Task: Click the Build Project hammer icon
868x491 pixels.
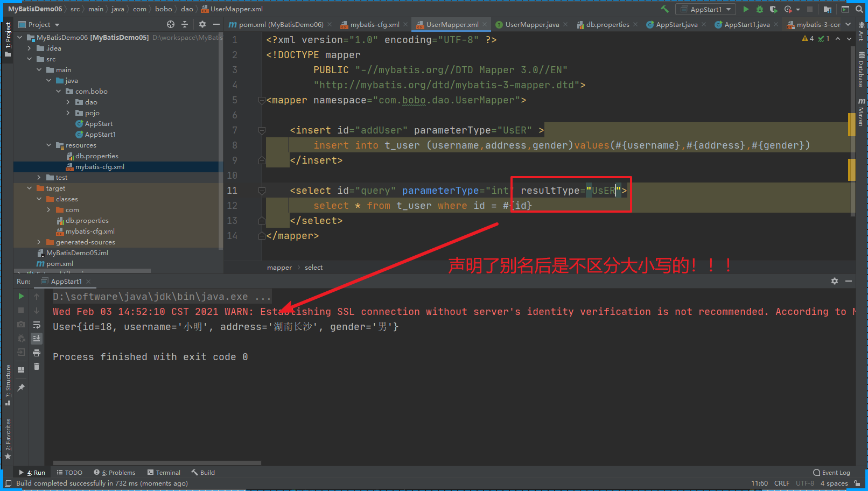Action: pos(664,9)
